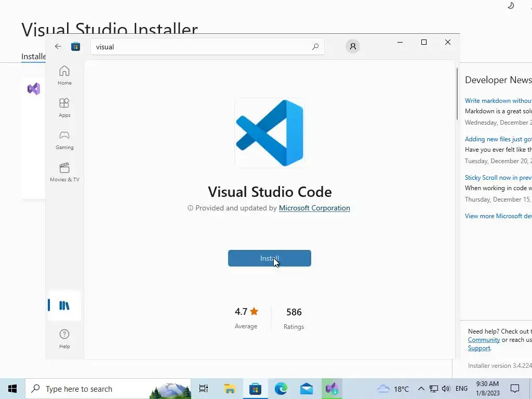Open the user account profile icon

point(353,46)
